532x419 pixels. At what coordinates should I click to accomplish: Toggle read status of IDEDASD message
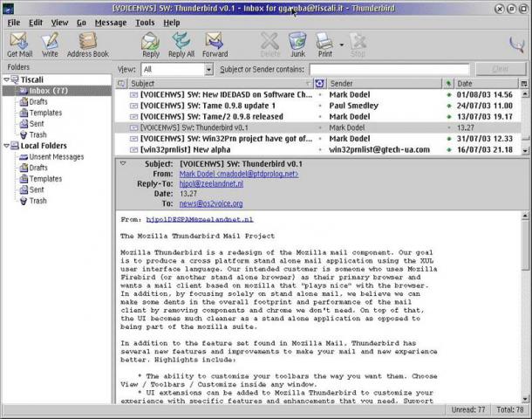coord(449,94)
